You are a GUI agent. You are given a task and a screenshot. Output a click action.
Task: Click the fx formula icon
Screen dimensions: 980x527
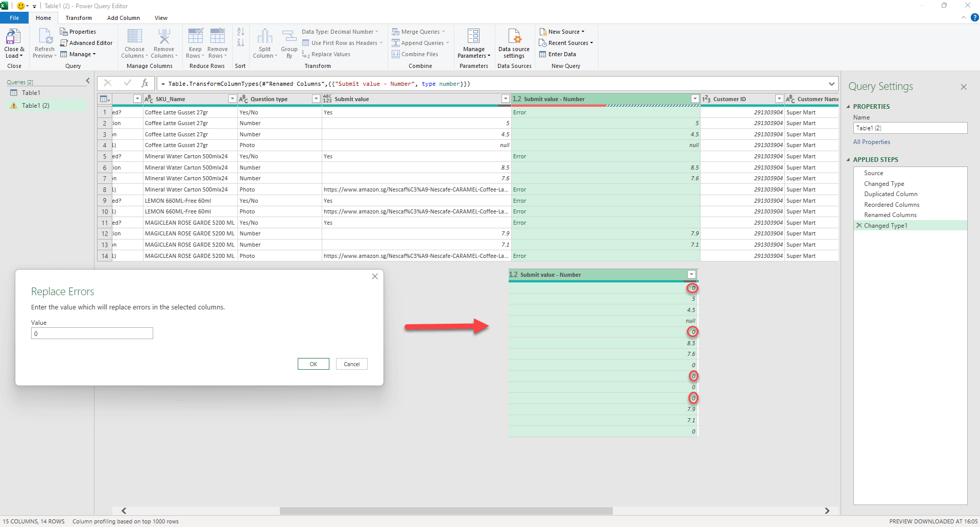(145, 83)
